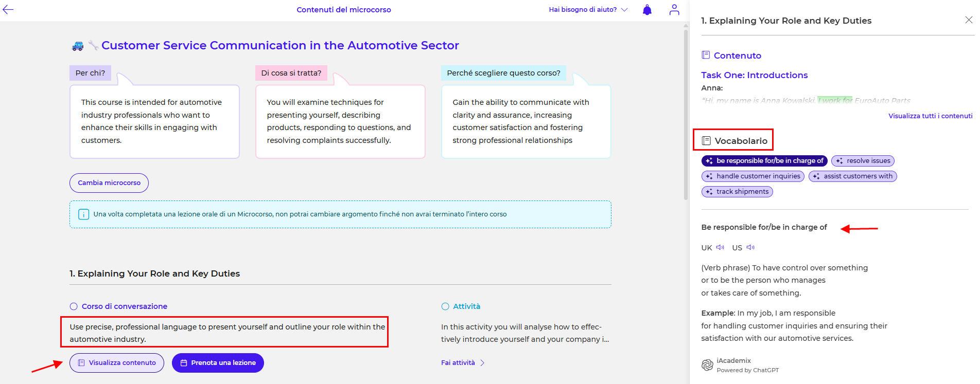Screen dimensions: 980x384
Task: Open the notifications bell
Action: 647,10
